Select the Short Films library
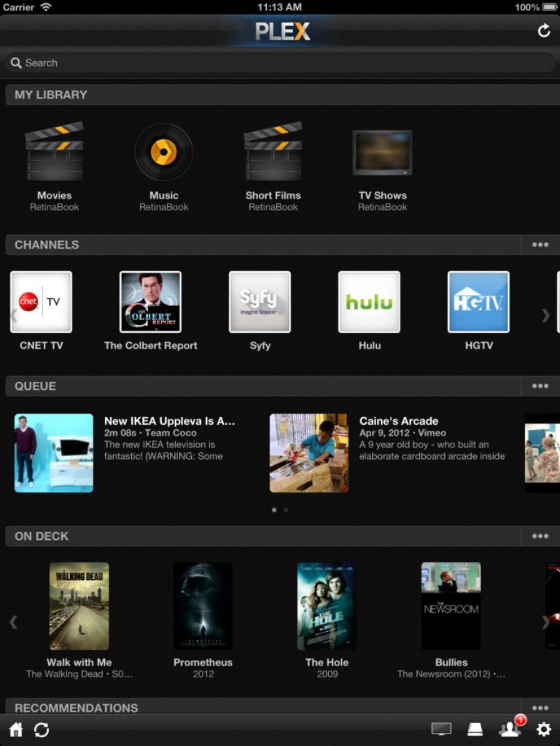This screenshot has height=746, width=560. pyautogui.click(x=273, y=151)
